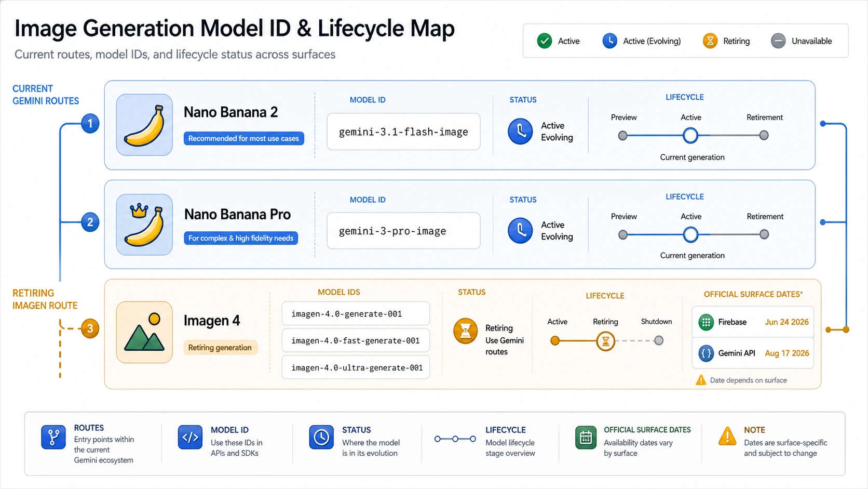Click the gray Unavailable minus legend icon

pyautogui.click(x=778, y=41)
